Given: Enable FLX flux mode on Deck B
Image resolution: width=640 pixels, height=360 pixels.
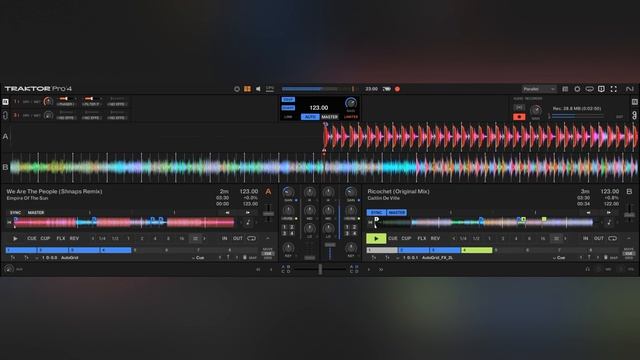Looking at the screenshot, I should coord(422,238).
